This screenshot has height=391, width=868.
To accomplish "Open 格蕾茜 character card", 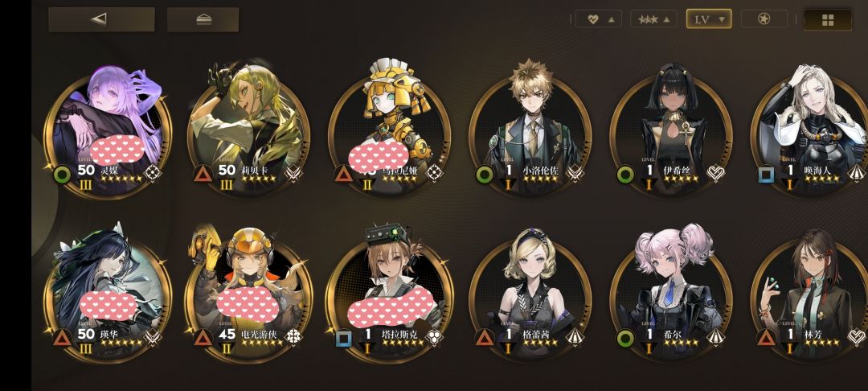I will [530, 294].
